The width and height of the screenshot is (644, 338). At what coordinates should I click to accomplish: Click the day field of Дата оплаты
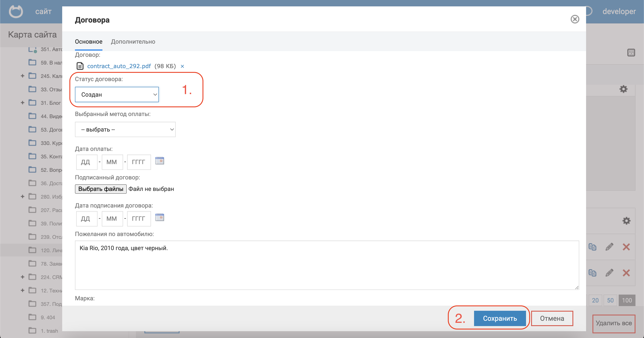coord(87,162)
